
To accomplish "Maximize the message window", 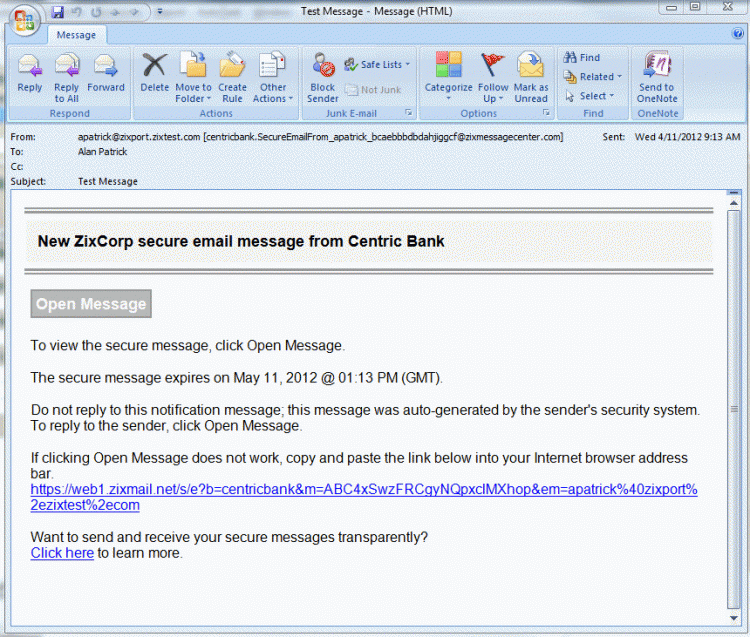I will 695,7.
